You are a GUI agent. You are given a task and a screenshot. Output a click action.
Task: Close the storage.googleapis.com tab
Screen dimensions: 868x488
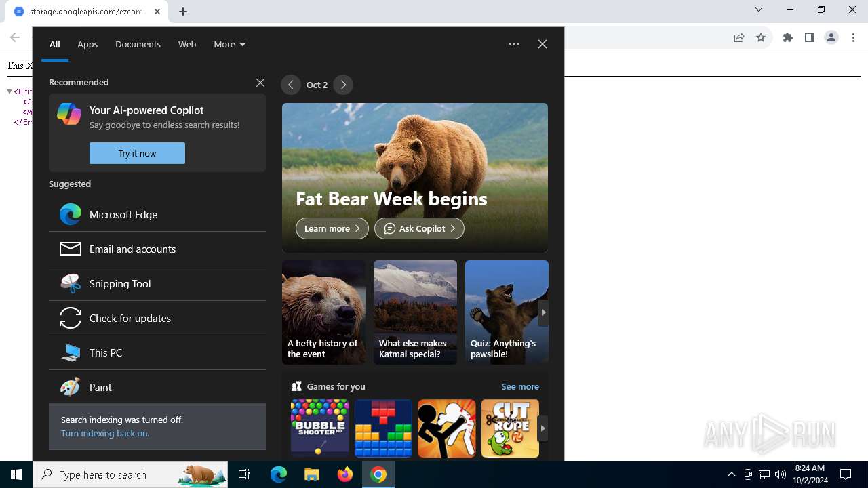click(x=157, y=12)
